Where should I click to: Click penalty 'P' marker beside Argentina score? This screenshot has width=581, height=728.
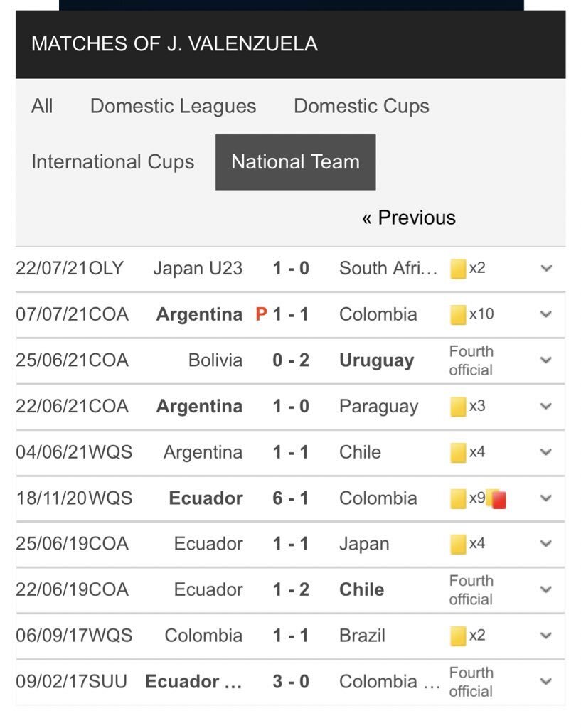pos(261,314)
